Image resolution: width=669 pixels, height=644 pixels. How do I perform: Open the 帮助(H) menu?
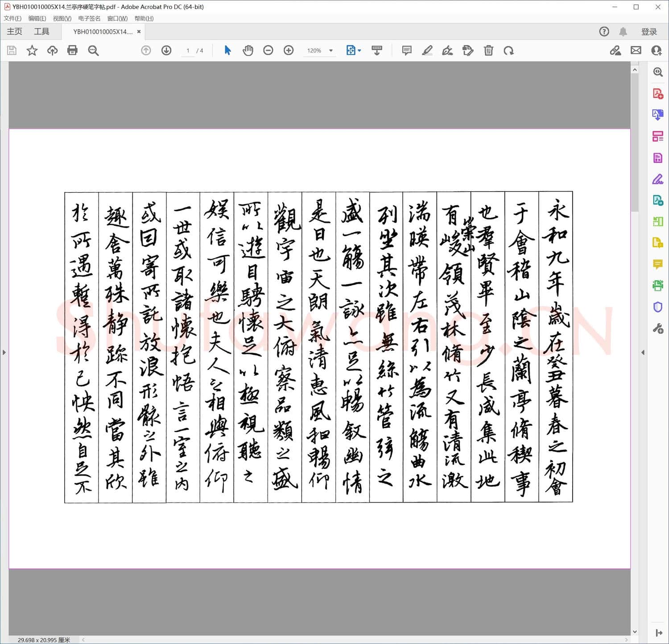pyautogui.click(x=144, y=18)
